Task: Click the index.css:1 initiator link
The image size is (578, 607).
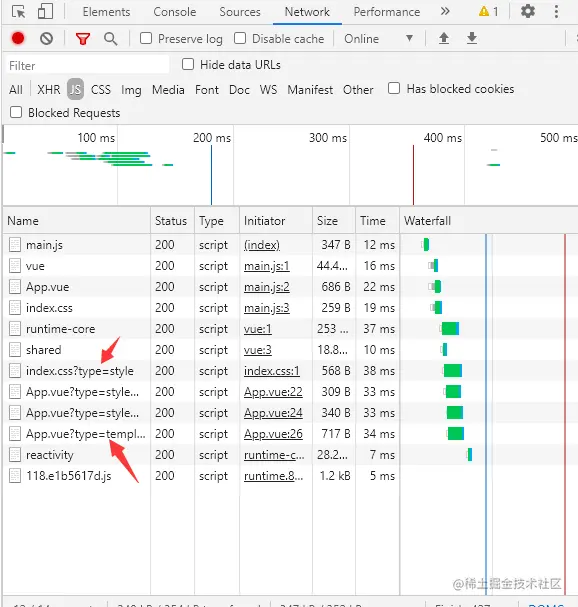Action: tap(271, 371)
